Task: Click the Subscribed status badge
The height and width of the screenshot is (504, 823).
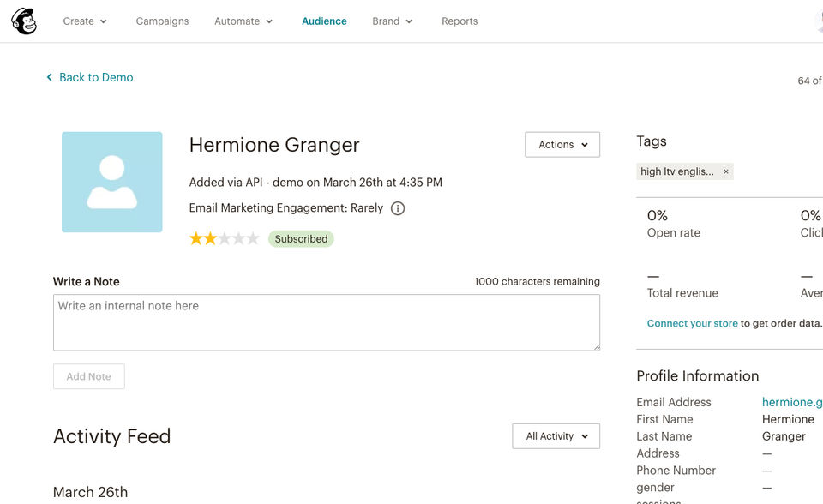Action: [301, 239]
